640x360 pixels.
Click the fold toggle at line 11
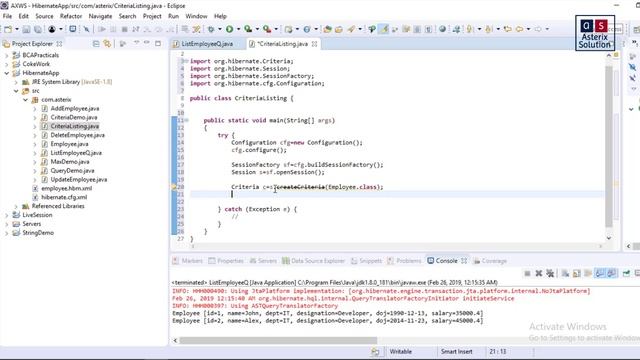[x=186, y=120]
